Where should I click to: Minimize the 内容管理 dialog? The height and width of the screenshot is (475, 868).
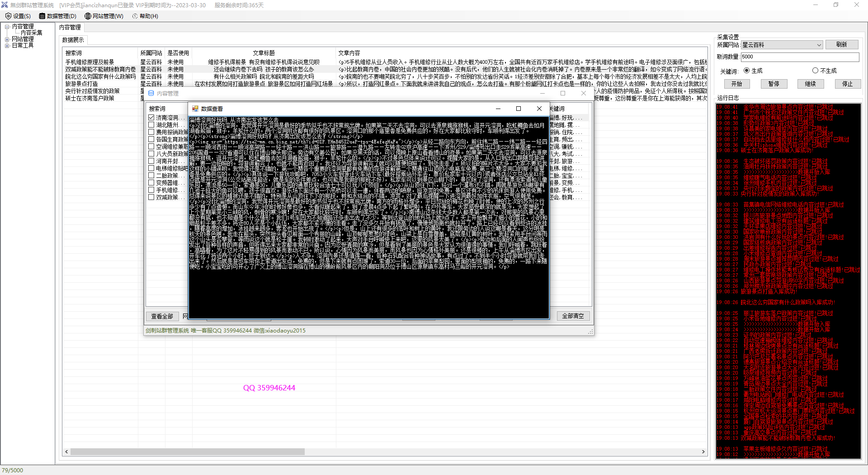coord(542,93)
